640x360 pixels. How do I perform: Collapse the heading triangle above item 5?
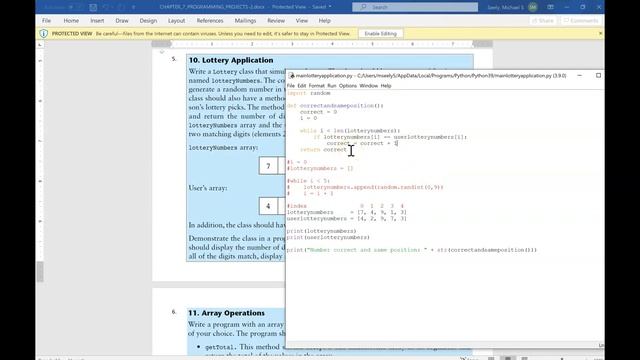[x=162, y=52]
